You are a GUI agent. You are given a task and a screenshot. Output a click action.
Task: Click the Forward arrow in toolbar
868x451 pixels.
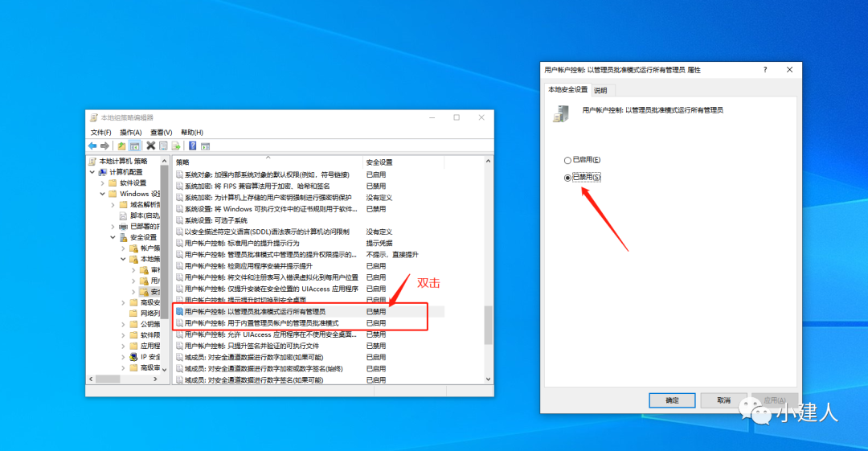[x=104, y=146]
